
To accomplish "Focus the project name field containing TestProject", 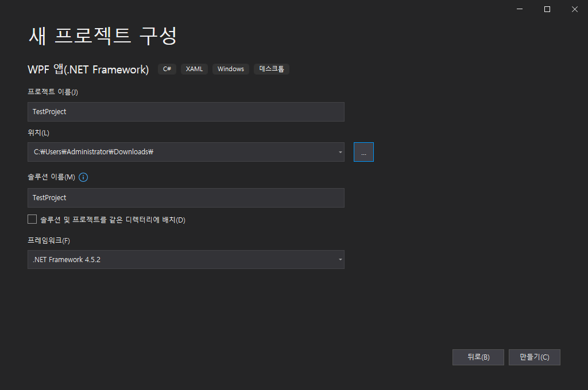I will pos(185,112).
